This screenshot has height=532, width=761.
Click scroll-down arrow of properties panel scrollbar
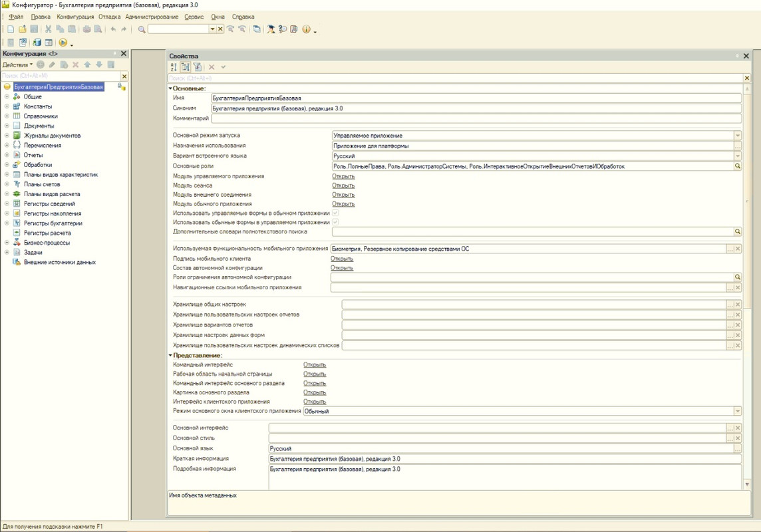tap(747, 484)
